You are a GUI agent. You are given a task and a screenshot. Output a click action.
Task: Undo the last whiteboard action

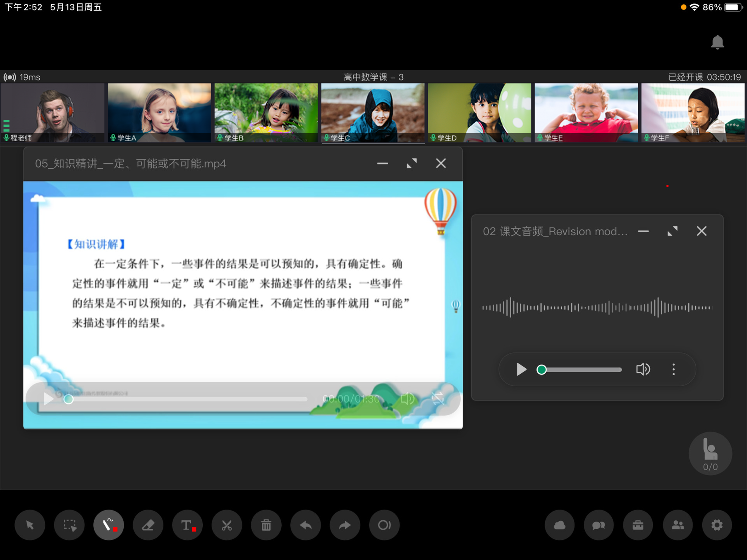click(x=306, y=525)
